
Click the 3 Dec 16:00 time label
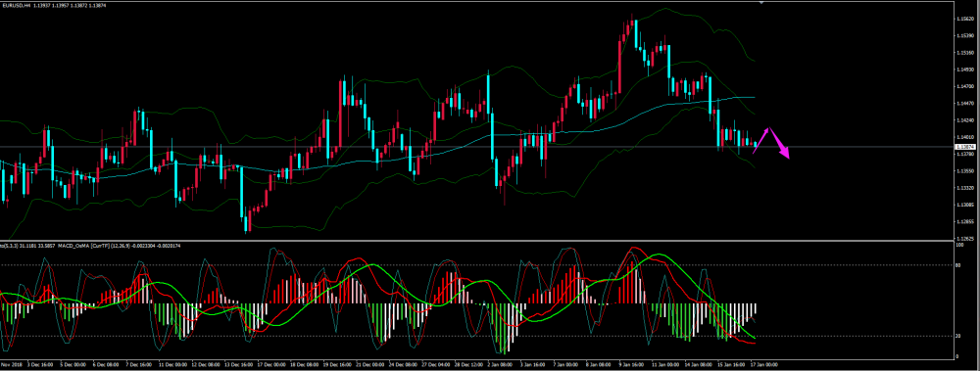coord(40,363)
